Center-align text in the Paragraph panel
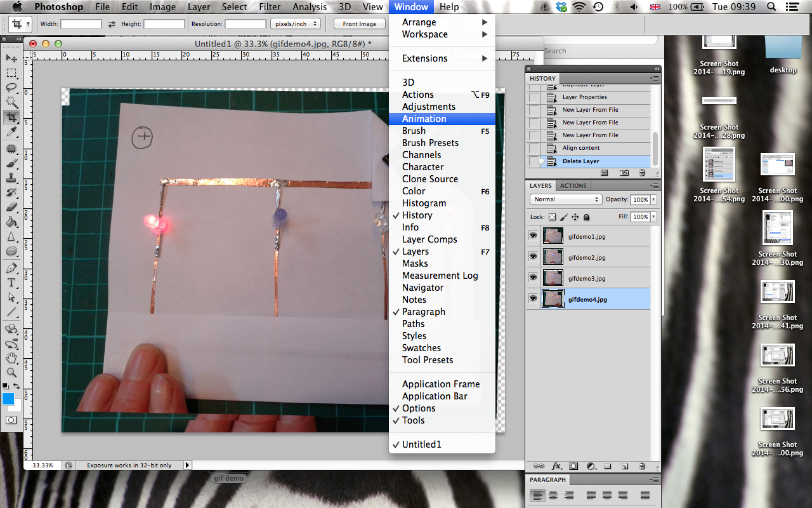 (553, 495)
